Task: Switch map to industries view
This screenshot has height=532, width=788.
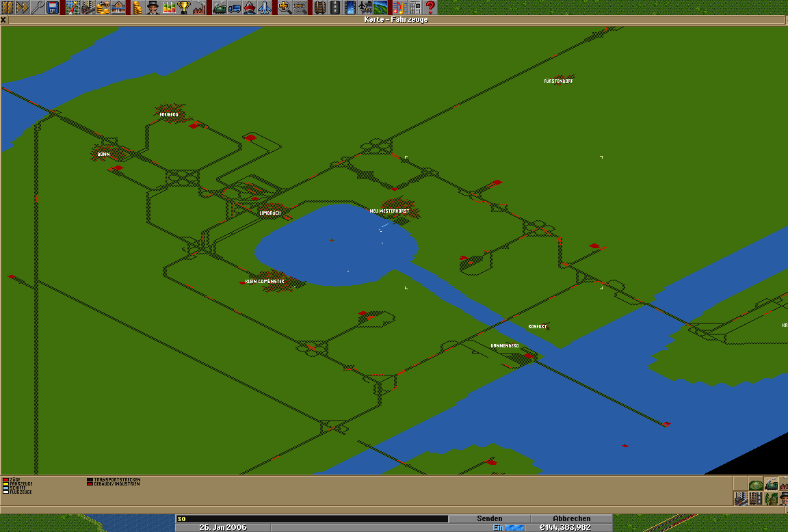Action: (783, 483)
